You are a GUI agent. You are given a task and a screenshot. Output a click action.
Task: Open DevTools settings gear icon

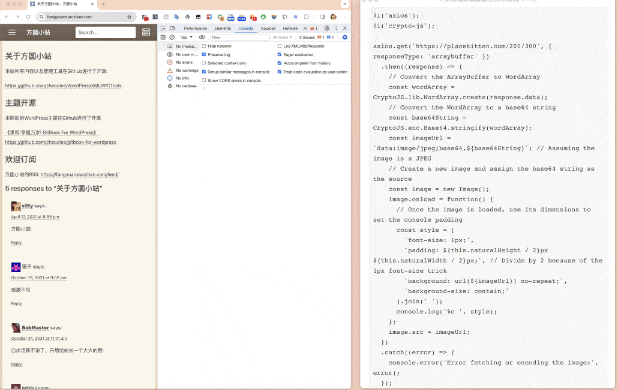pos(327,28)
